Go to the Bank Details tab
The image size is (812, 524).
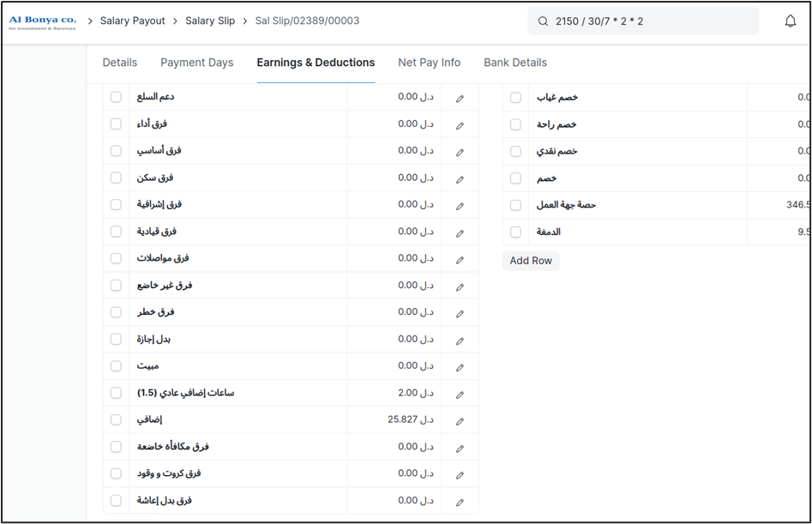(x=514, y=63)
